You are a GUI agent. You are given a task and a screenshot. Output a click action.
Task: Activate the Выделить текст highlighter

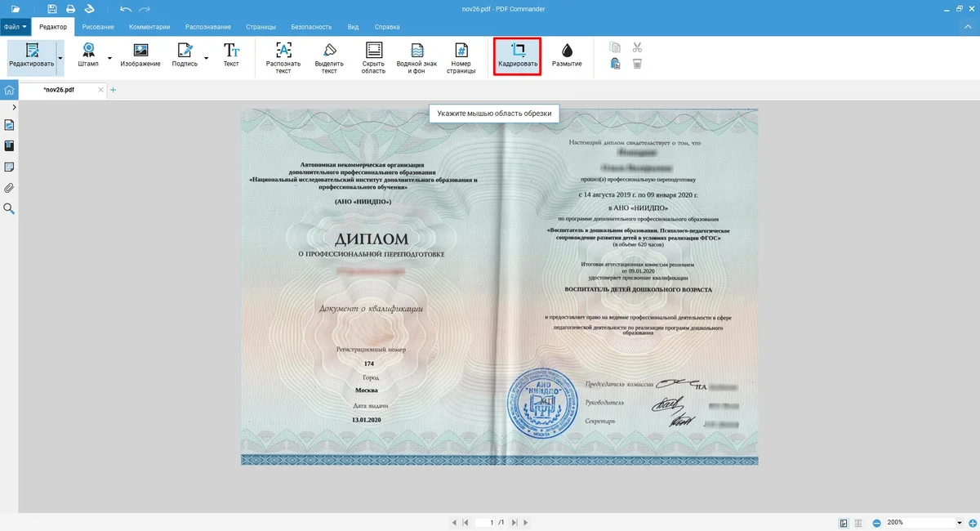click(329, 57)
